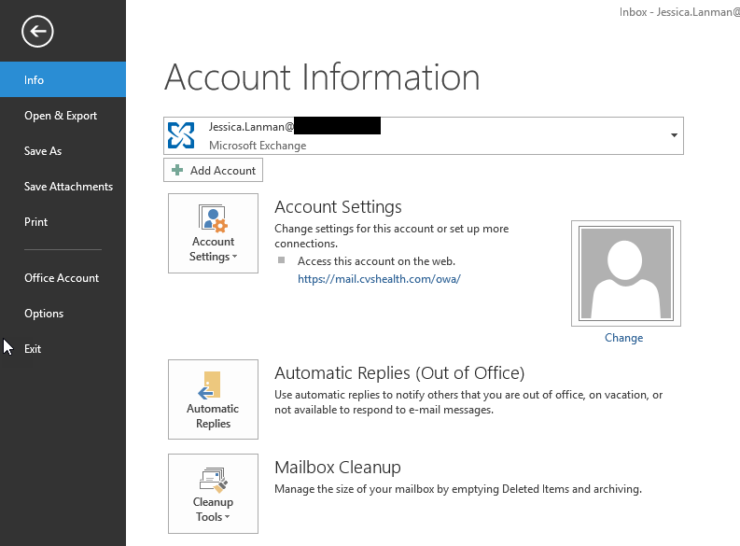Click the Account Settings heading text
Viewport: 740px width, 546px height.
click(x=338, y=207)
